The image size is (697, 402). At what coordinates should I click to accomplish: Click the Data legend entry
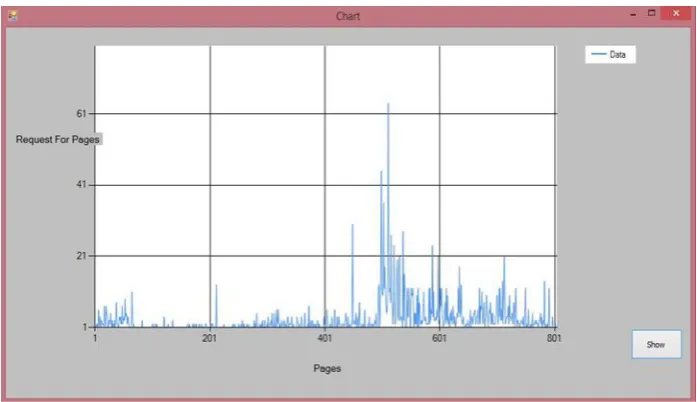pos(610,55)
